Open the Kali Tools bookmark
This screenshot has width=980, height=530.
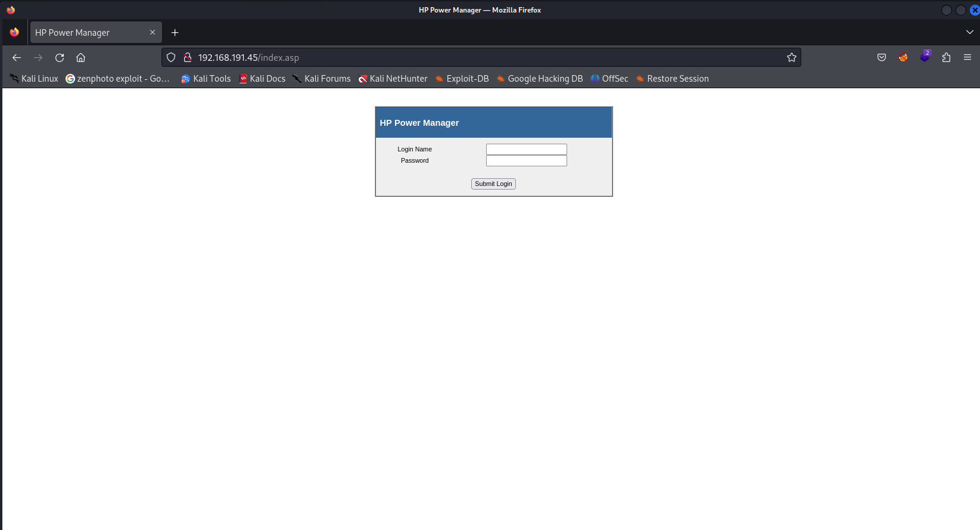[206, 79]
